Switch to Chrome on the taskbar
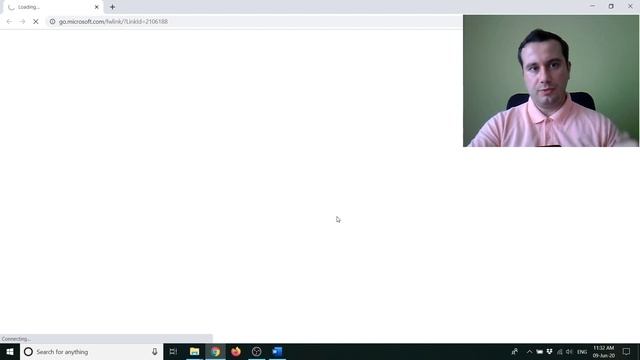 (216, 352)
